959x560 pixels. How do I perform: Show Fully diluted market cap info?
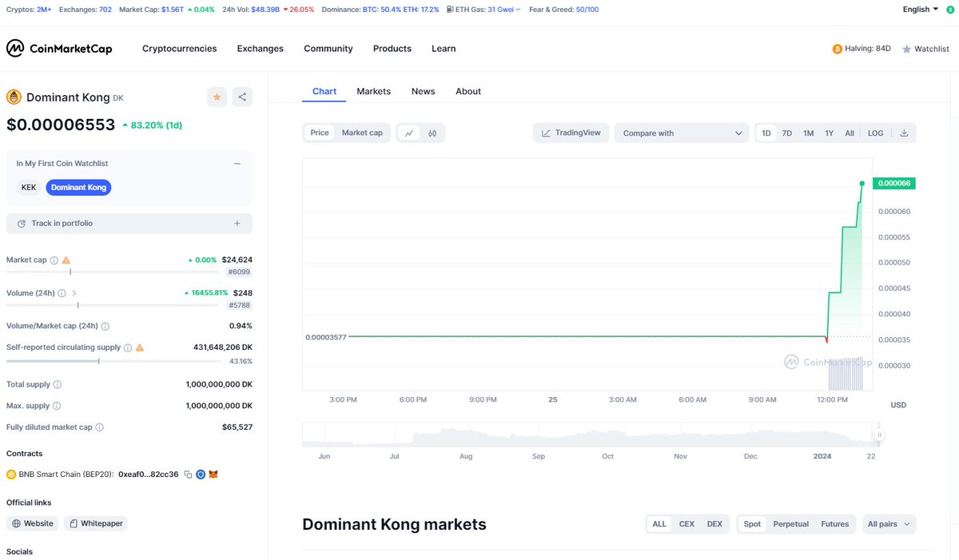tap(100, 427)
